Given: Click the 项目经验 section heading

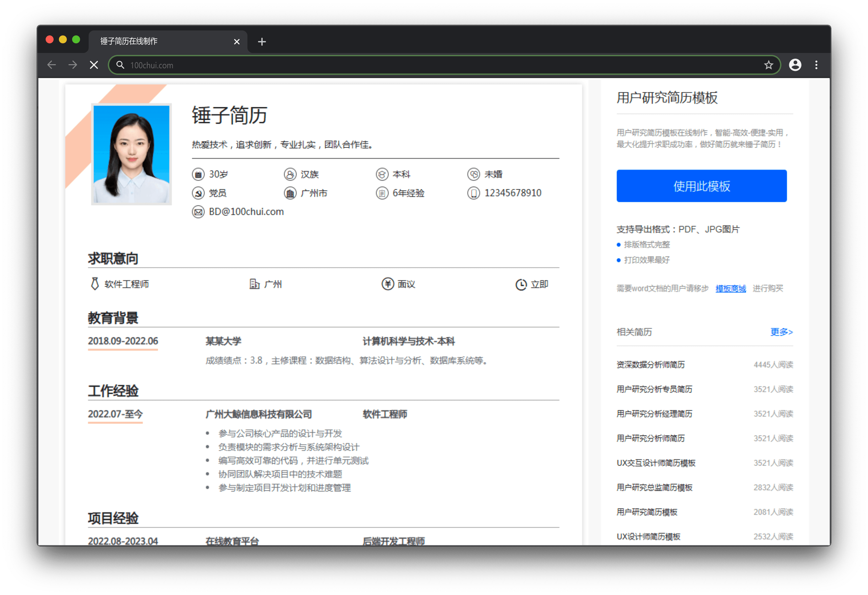Looking at the screenshot, I should click(113, 518).
